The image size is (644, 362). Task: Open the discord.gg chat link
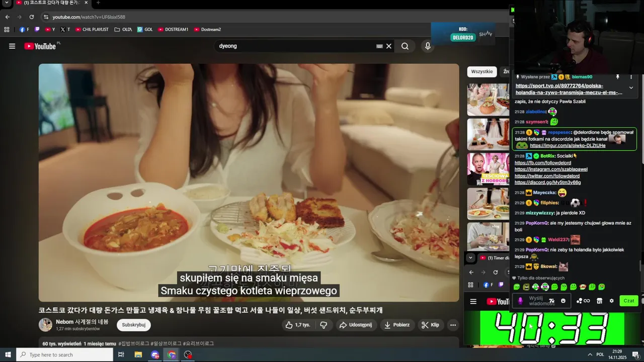[547, 183]
